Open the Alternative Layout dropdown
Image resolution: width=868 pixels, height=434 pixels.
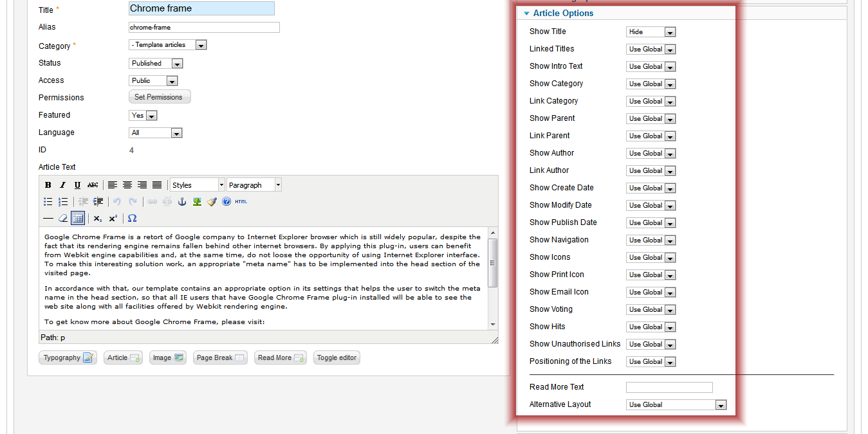676,405
